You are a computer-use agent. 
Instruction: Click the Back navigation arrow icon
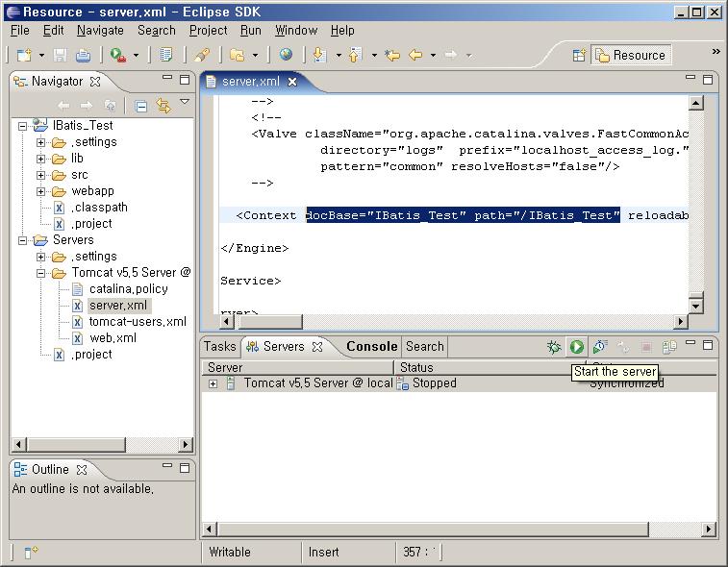415,55
